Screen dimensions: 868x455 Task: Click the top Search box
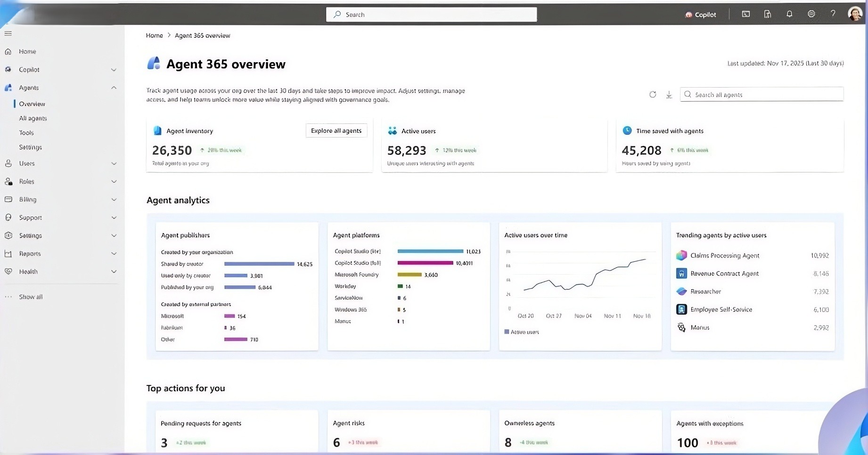coord(431,15)
